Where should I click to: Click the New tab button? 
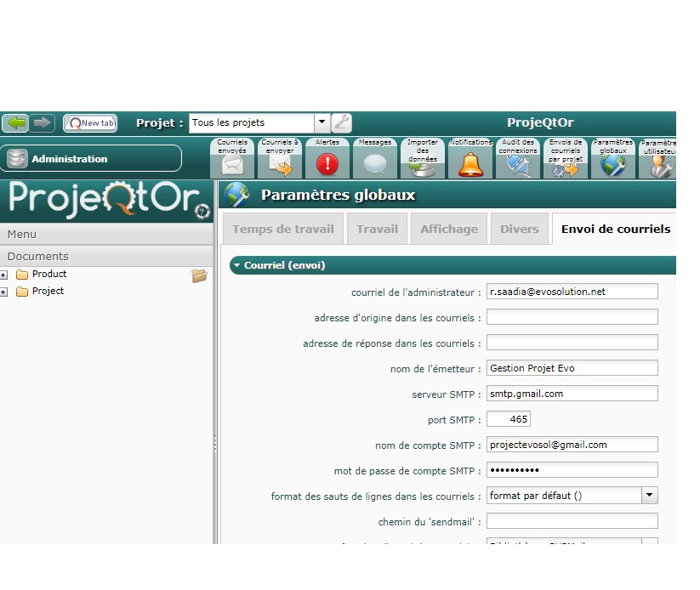(x=90, y=123)
